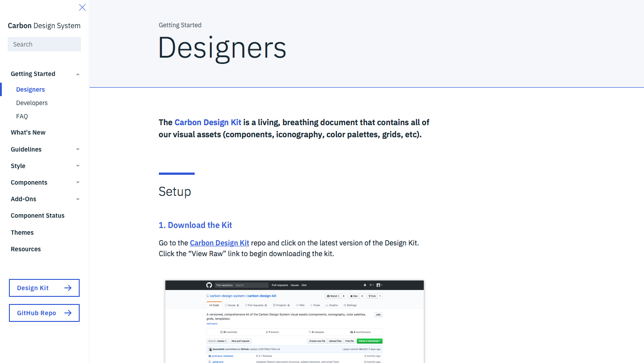The height and width of the screenshot is (363, 644).
Task: Click the '1. Download the Kit' heading
Action: pos(196,225)
